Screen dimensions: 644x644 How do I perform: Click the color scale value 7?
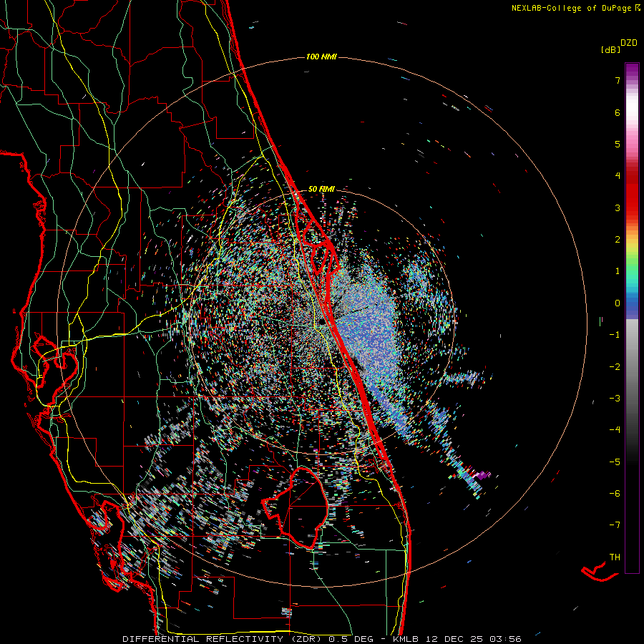618,80
